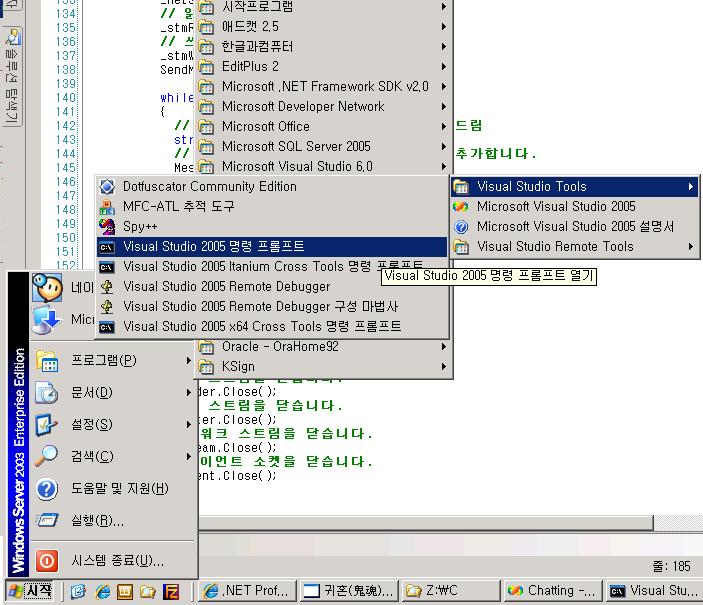Switch to 귀혼(鬼魂) taskbar window
Image resolution: width=703 pixels, height=605 pixels.
pyautogui.click(x=349, y=592)
